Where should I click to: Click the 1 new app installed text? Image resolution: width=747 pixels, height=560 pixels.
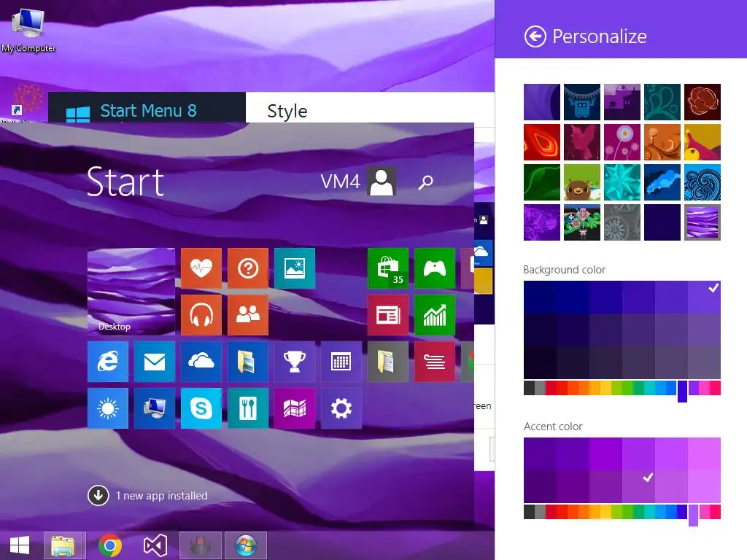click(162, 496)
